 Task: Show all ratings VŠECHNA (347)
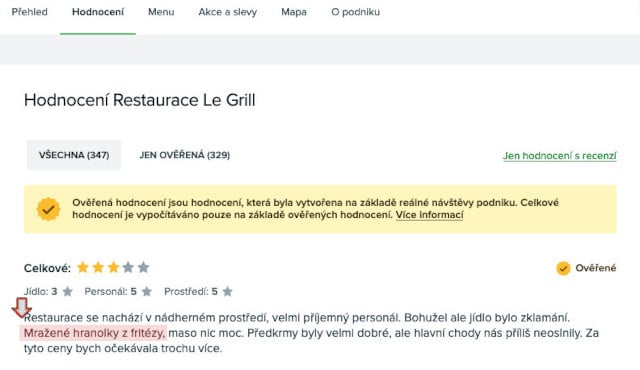click(x=74, y=155)
